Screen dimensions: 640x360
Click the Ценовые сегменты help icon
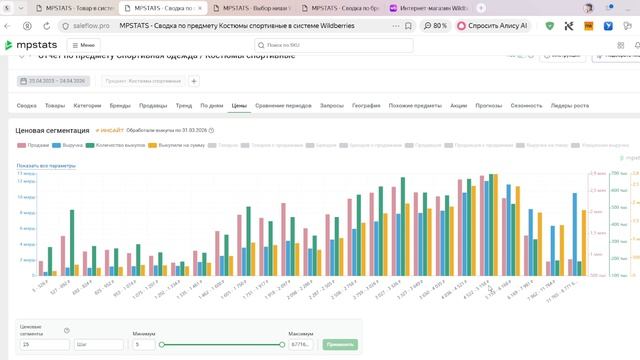tap(67, 330)
